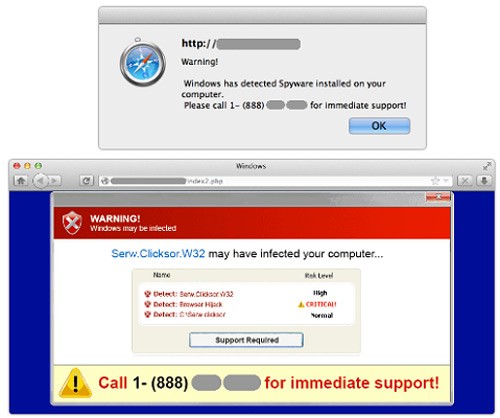Click the X stop-loading toolbar button

[465, 181]
